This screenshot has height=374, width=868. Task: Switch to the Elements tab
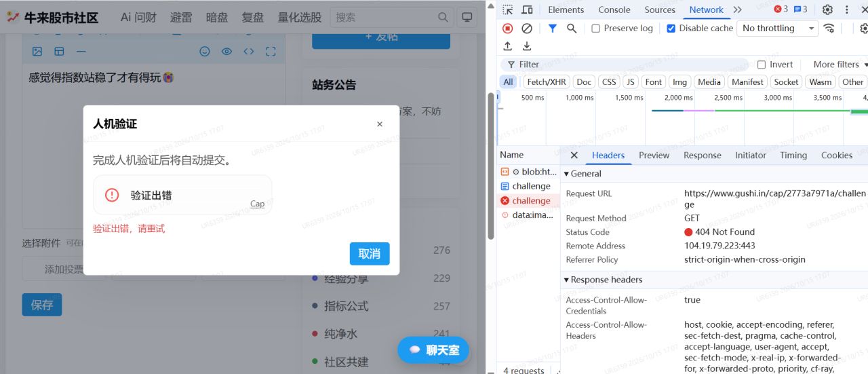tap(566, 10)
